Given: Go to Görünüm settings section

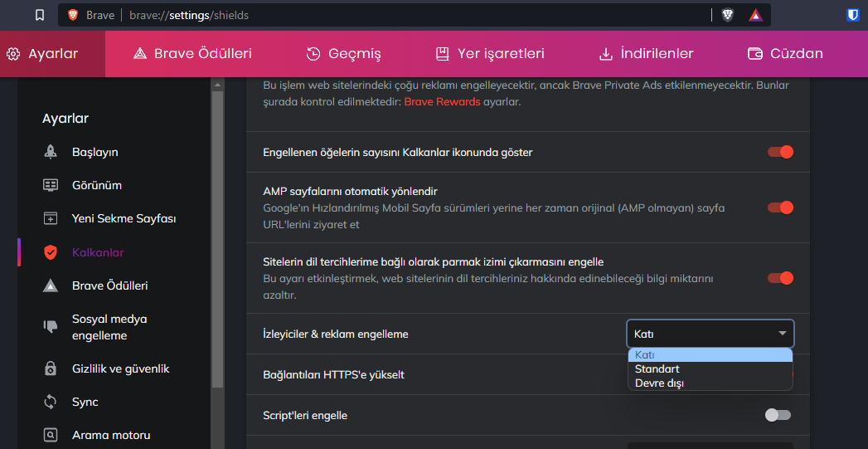Looking at the screenshot, I should (x=97, y=185).
